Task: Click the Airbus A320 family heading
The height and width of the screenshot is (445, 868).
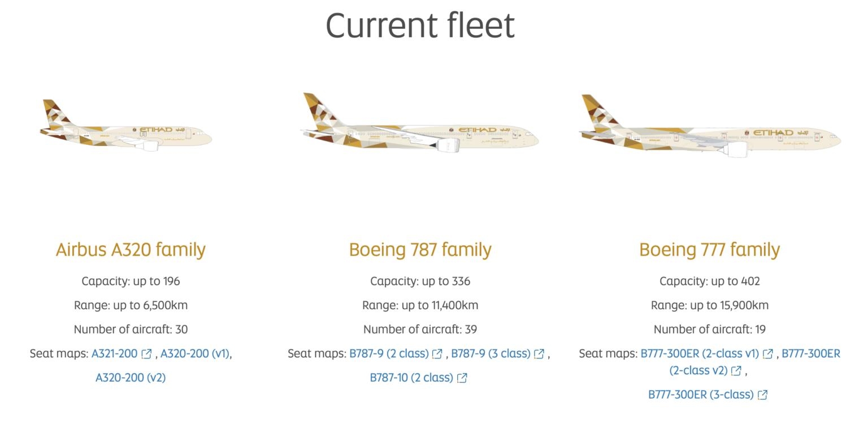Action: pyautogui.click(x=131, y=250)
